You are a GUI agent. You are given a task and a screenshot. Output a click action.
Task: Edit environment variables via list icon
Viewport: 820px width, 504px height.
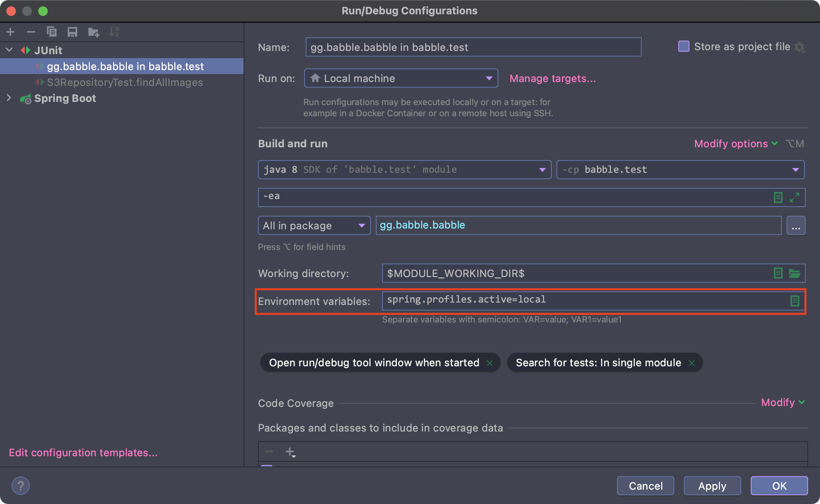coord(795,301)
